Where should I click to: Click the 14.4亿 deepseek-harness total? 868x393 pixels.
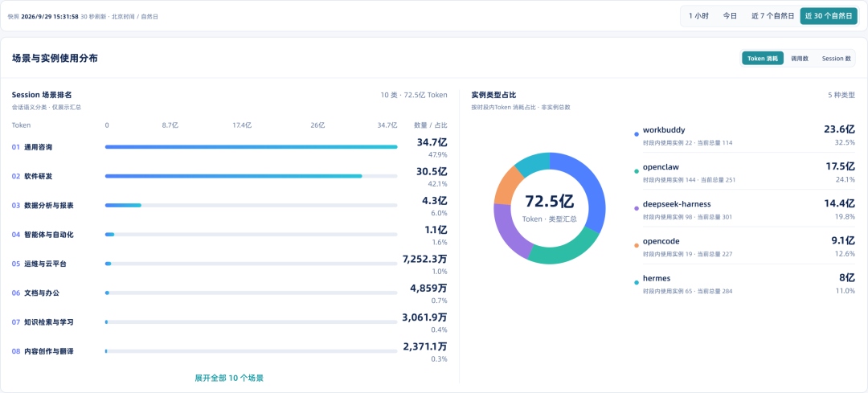coord(840,203)
